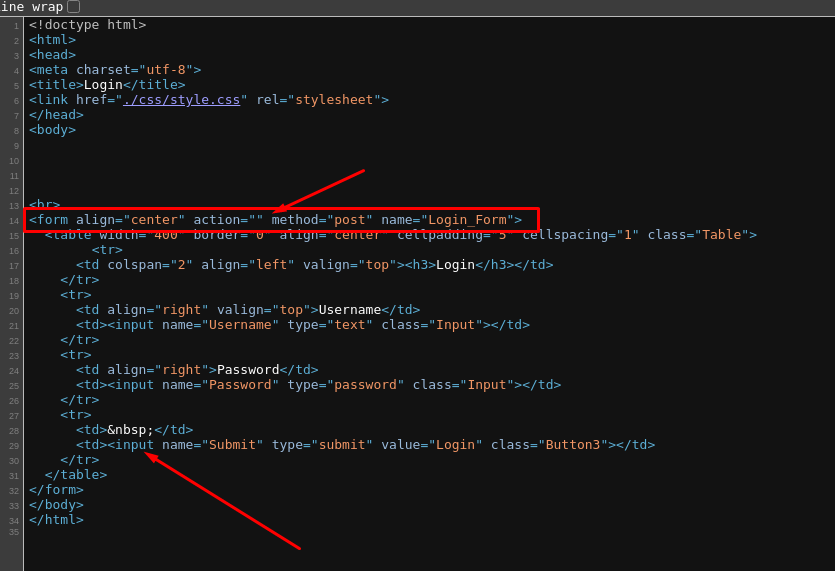Image resolution: width=835 pixels, height=571 pixels.
Task: Click the Login text inside the title tag
Action: pyautogui.click(x=103, y=85)
